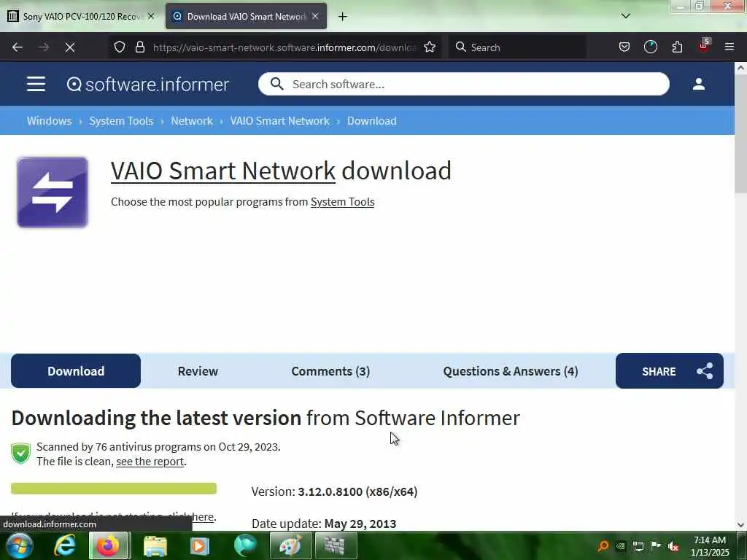Click the software.informer logo

tap(147, 85)
